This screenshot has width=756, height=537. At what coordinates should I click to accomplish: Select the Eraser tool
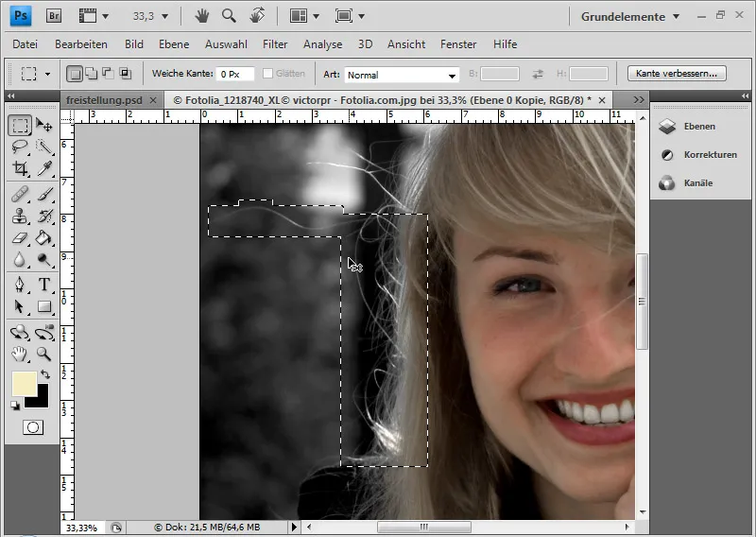(20, 238)
